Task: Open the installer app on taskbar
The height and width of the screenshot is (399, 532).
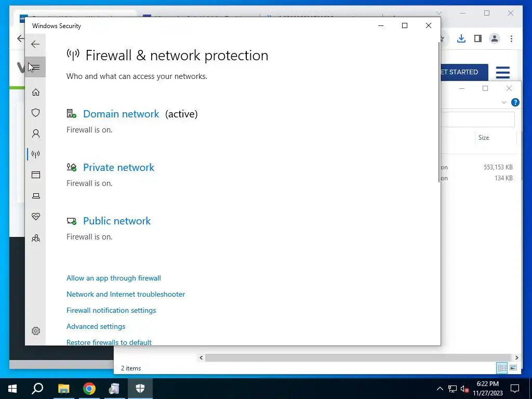Action: point(114,389)
